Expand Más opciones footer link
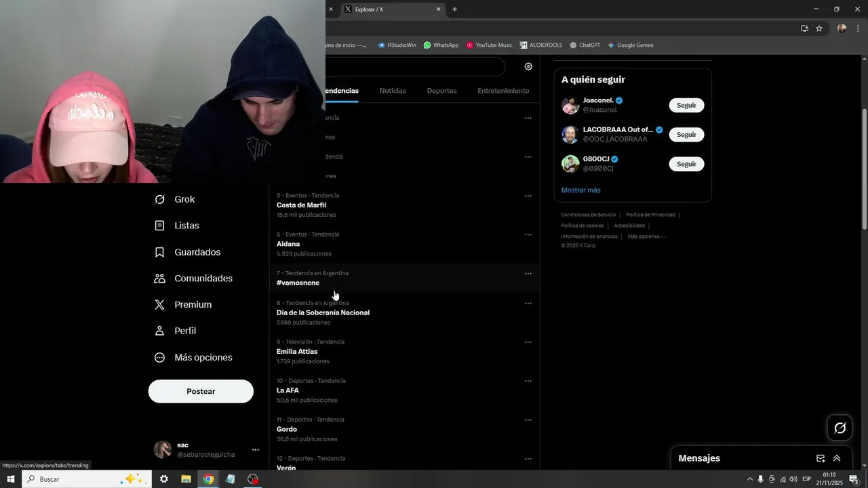This screenshot has width=868, height=488. 646,237
